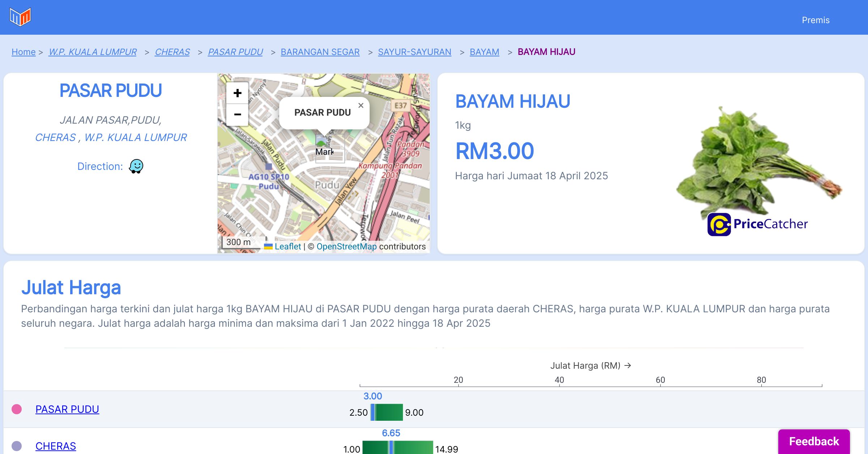Click the pink dot beside PASAR PUDU
868x454 pixels.
17,409
